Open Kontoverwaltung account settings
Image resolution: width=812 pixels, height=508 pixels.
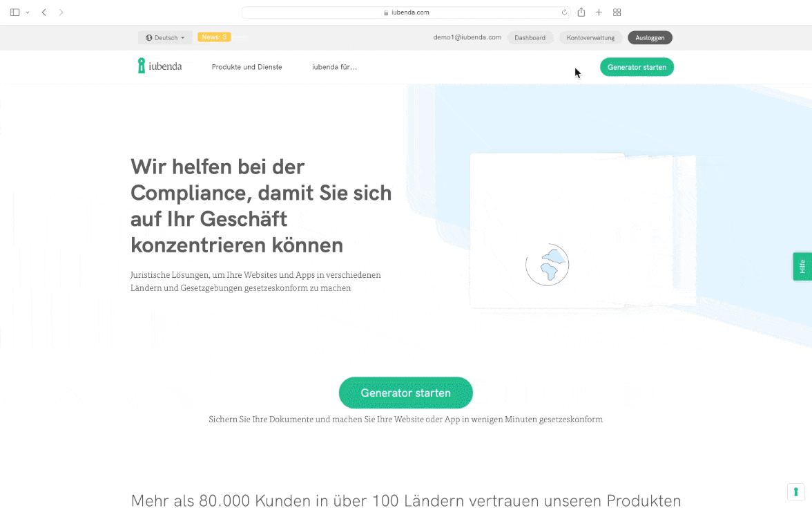590,37
